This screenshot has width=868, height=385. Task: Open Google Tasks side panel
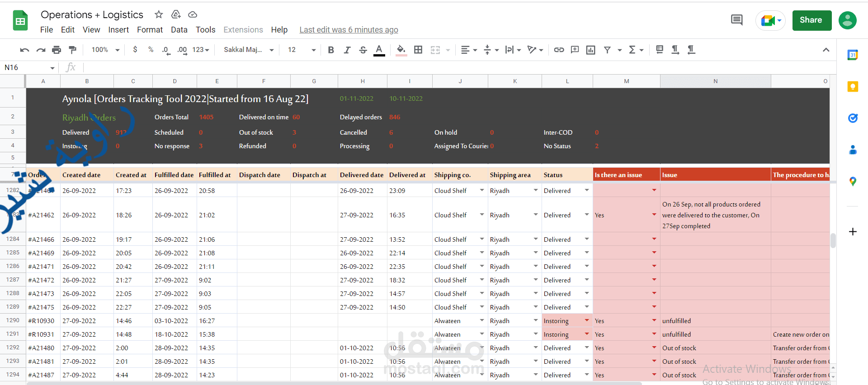(x=853, y=118)
